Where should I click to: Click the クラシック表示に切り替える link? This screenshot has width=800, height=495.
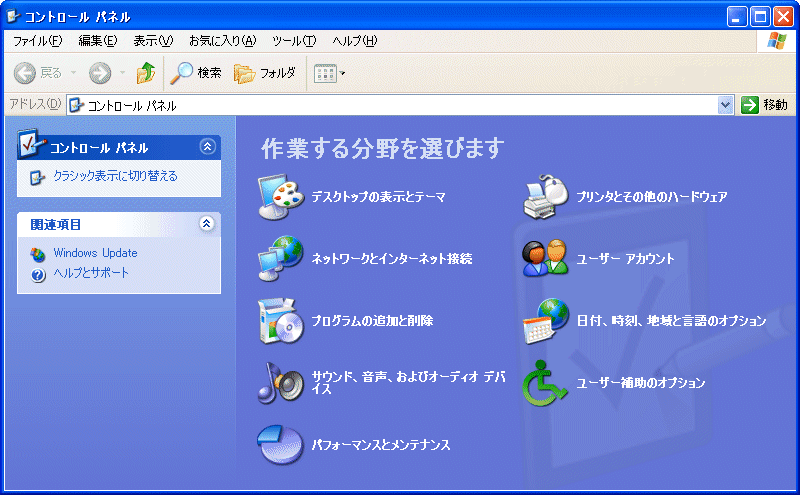click(x=116, y=176)
